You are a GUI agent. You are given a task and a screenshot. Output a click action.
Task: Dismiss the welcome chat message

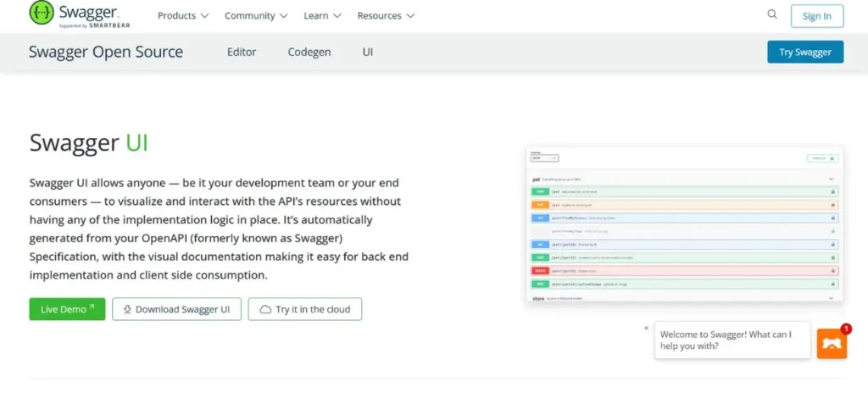click(x=646, y=328)
